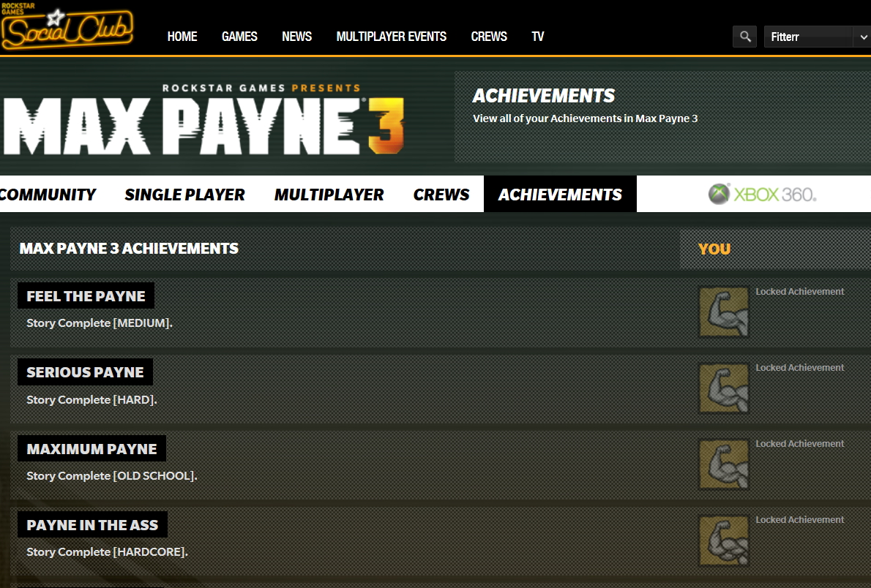Viewport: 871px width, 588px height.
Task: Open the NEWS menu item
Action: point(296,37)
